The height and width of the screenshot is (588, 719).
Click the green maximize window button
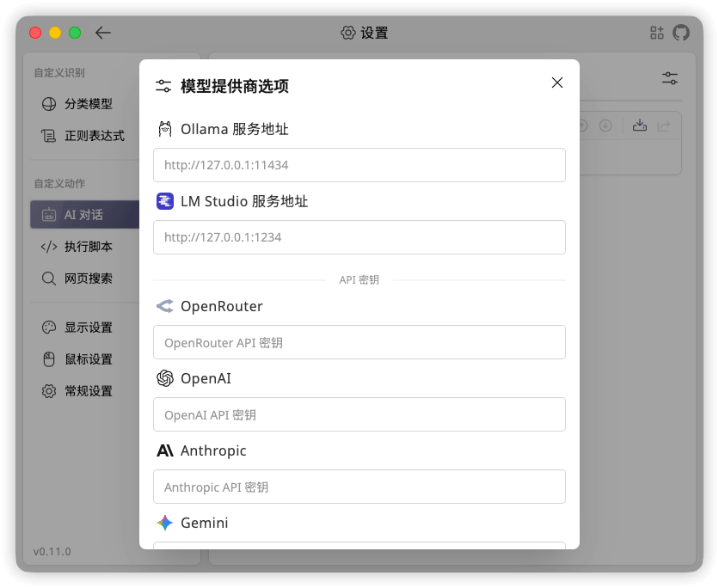point(75,33)
